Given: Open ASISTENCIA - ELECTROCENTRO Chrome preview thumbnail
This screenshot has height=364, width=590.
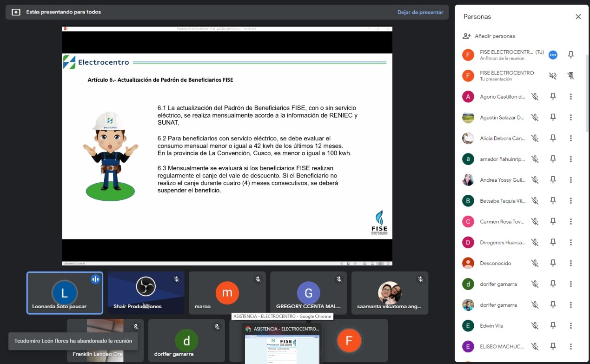Looking at the screenshot, I should (283, 344).
